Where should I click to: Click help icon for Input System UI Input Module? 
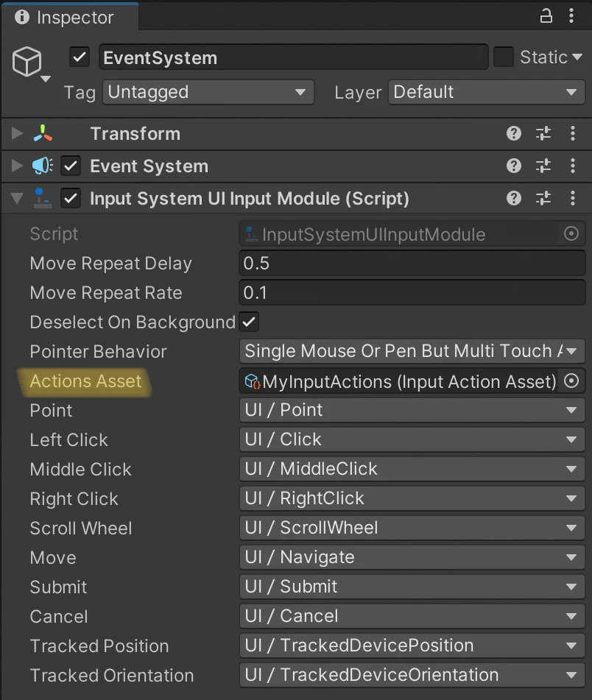coord(514,199)
